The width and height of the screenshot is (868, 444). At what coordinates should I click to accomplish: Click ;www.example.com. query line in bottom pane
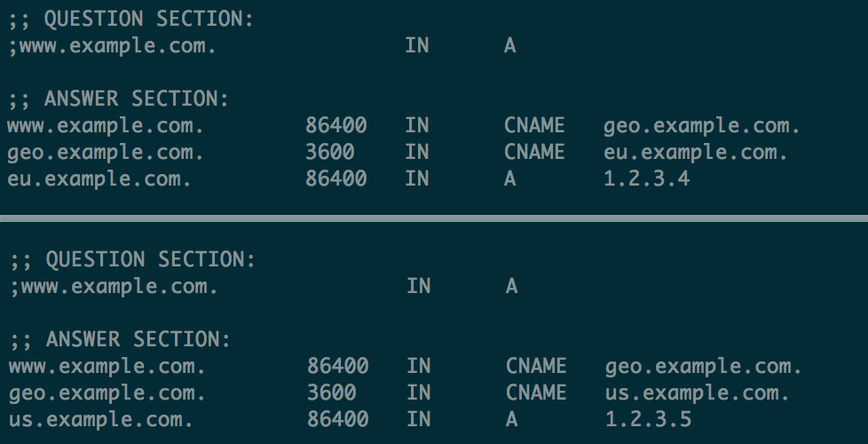pyautogui.click(x=114, y=286)
